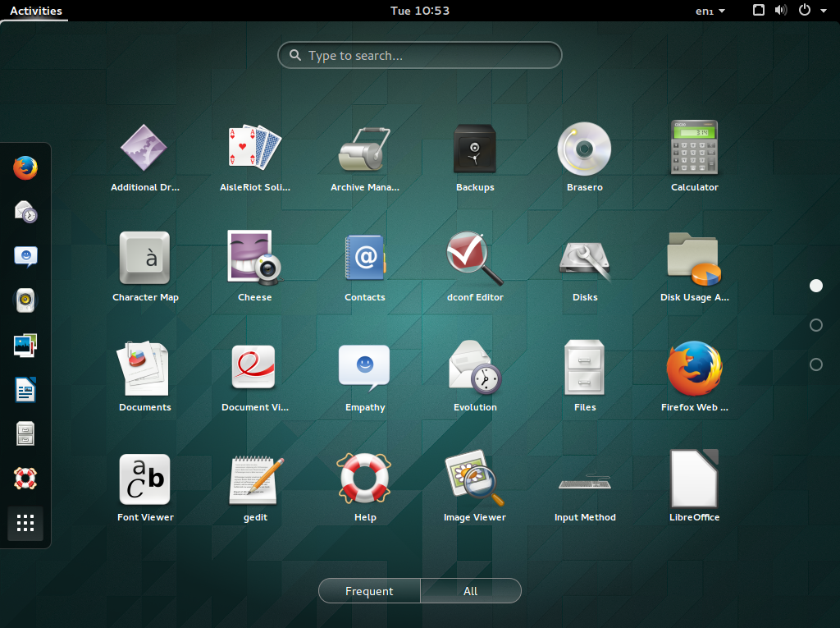840x628 pixels.
Task: Open Empathy messaging from the dock
Action: point(25,256)
